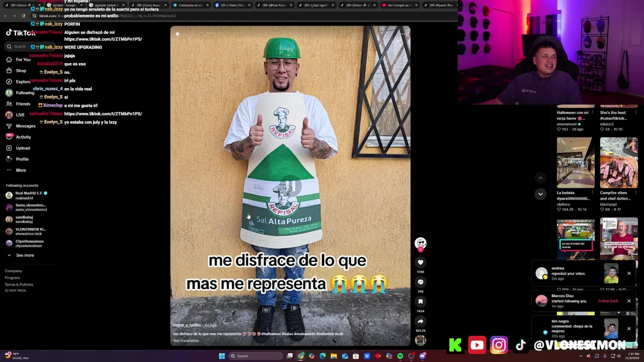Viewport: 644px width, 362px height.
Task: Open the comments bubble icon
Action: [x=421, y=282]
